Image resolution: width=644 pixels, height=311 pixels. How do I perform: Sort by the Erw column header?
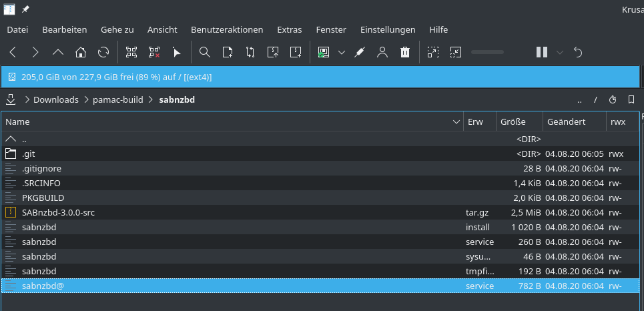[x=480, y=121]
